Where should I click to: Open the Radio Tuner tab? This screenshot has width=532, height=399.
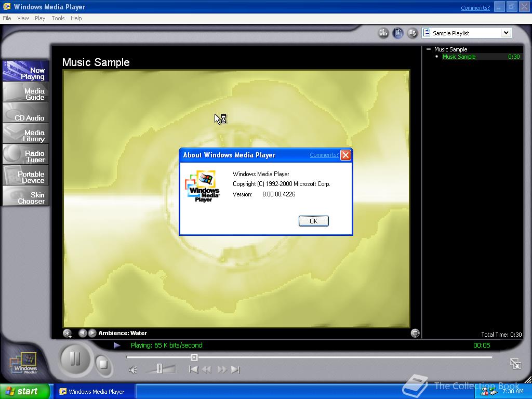26,154
